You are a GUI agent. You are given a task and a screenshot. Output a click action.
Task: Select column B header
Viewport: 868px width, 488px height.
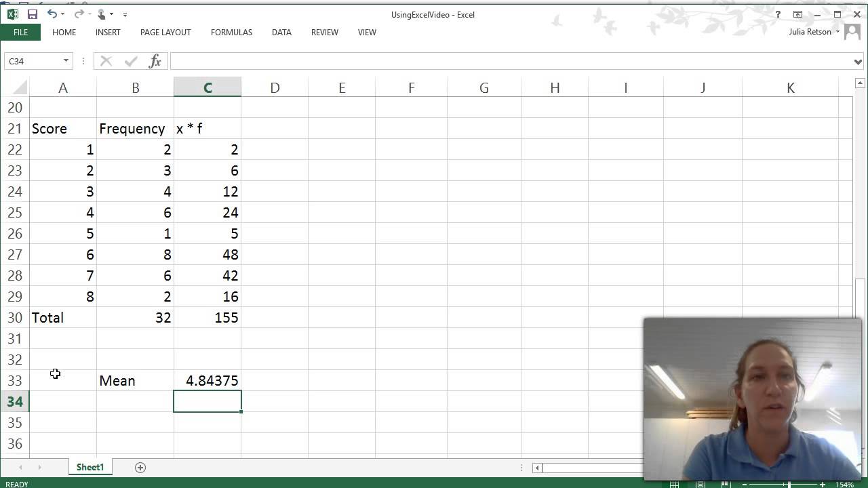135,87
